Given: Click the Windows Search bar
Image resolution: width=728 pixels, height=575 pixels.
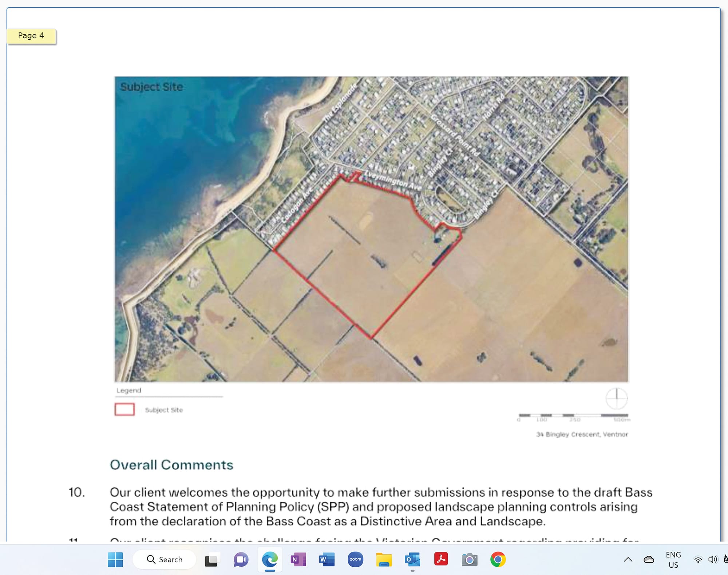Looking at the screenshot, I should [x=164, y=559].
